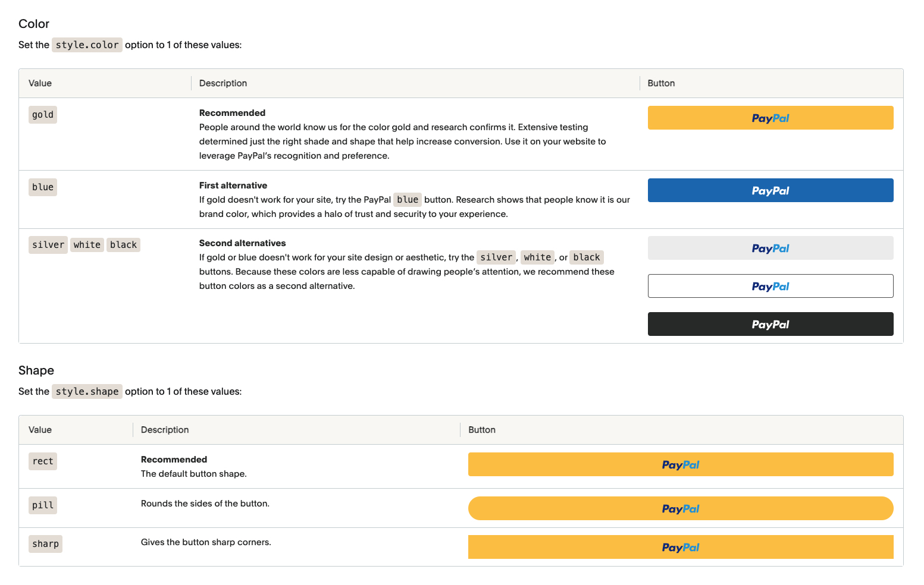924x585 pixels.
Task: Click 'Gives the button sharp corners.' text
Action: (206, 542)
